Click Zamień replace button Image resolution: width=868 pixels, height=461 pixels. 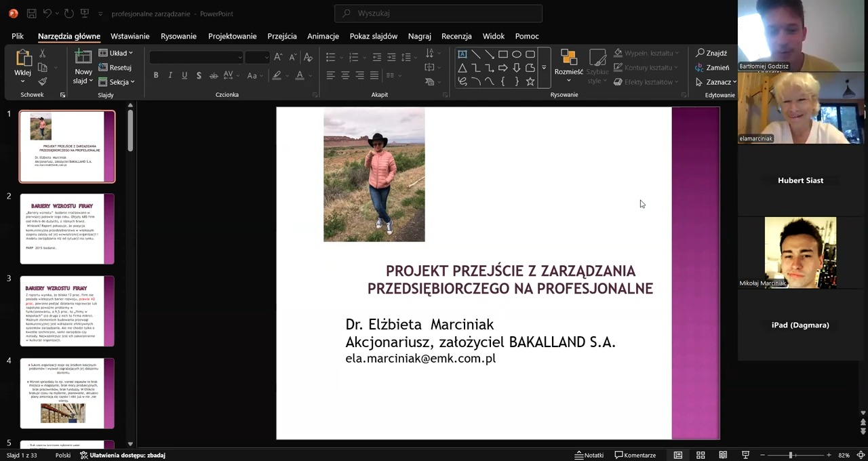tap(712, 67)
